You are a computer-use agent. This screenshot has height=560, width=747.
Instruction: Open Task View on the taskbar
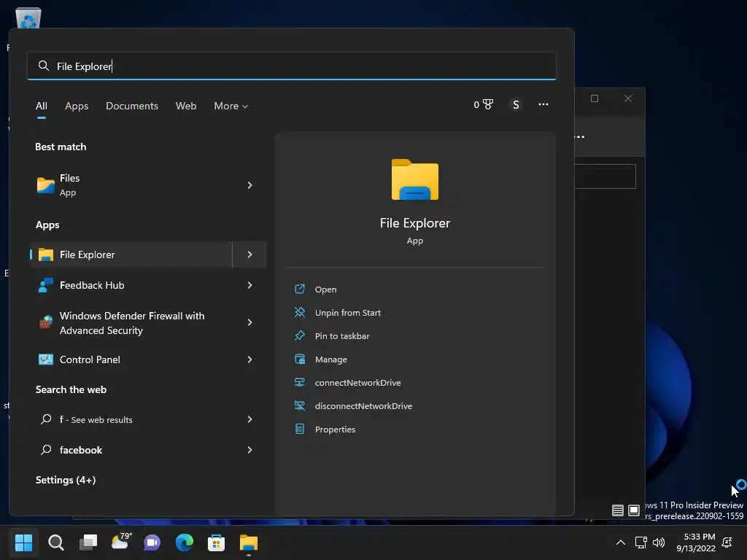tap(88, 542)
